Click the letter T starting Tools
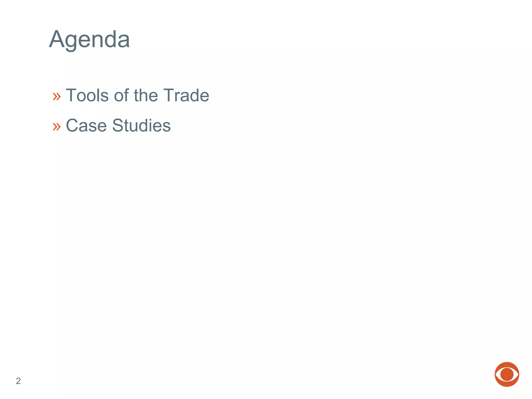532x399 pixels. click(71, 95)
